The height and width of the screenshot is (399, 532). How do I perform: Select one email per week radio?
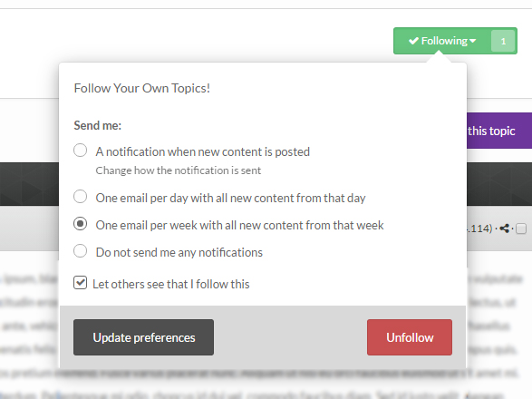tap(81, 224)
